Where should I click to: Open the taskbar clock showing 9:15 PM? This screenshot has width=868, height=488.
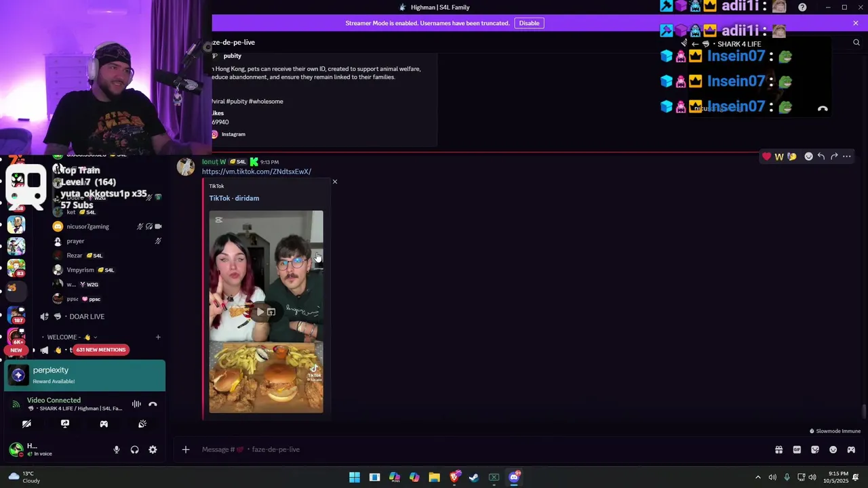click(x=839, y=477)
